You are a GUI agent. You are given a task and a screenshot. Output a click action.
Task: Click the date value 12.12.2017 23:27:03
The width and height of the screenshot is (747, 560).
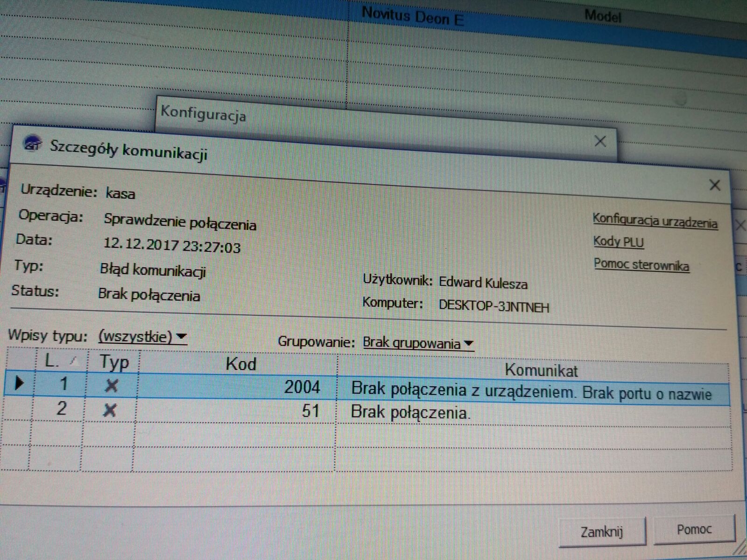[x=172, y=245]
